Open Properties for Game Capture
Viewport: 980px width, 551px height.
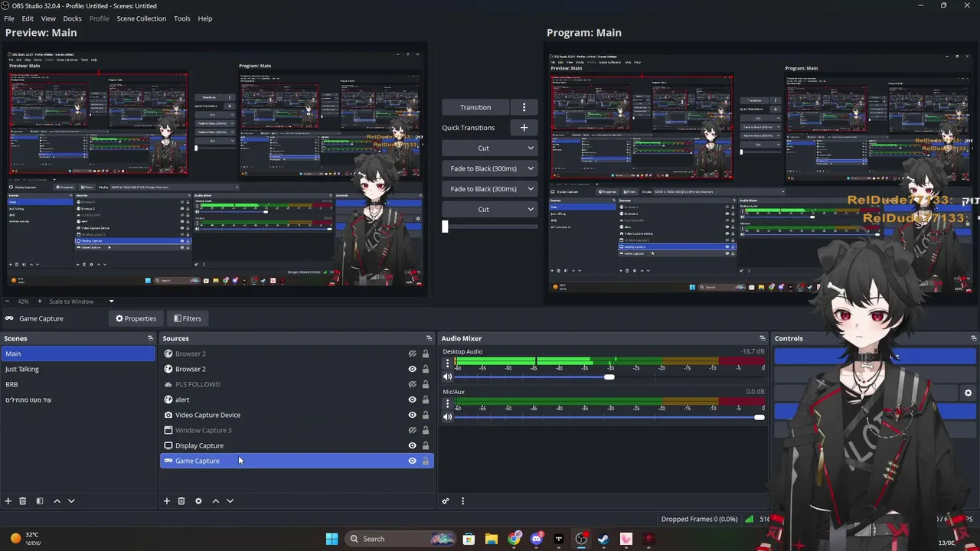(x=136, y=318)
